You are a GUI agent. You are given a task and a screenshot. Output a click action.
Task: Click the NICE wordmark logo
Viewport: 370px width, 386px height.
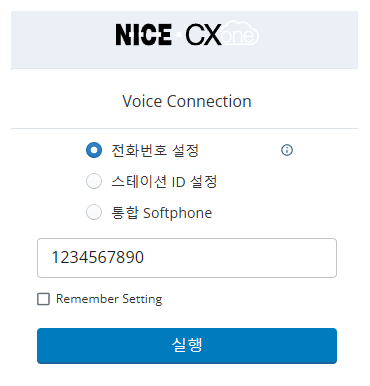[144, 35]
